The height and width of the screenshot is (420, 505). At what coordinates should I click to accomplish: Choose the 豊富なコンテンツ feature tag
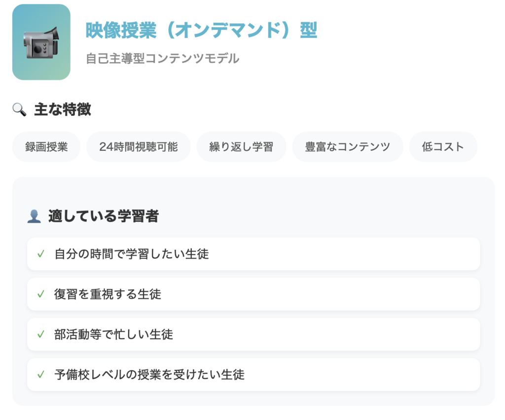348,147
